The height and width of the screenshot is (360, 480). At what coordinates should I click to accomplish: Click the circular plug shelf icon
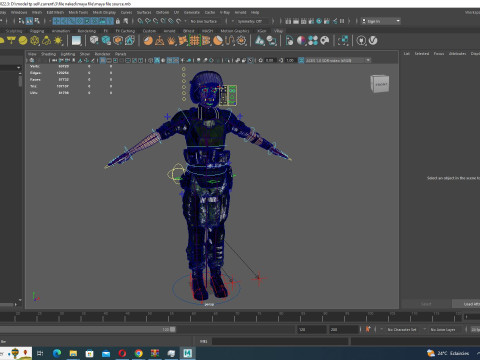[361, 41]
